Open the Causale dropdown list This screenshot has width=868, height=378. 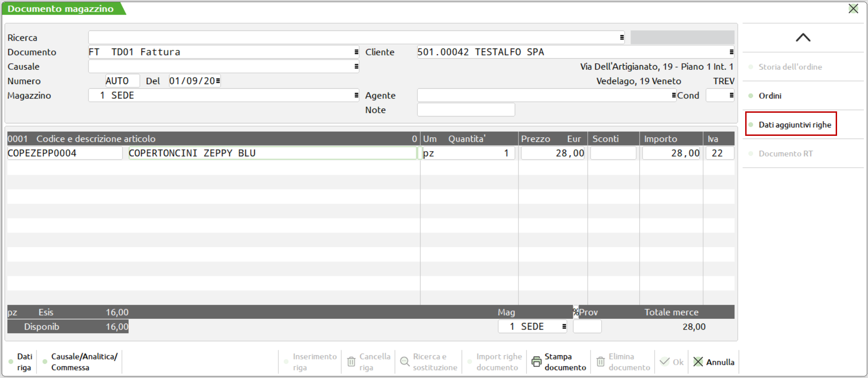point(356,67)
